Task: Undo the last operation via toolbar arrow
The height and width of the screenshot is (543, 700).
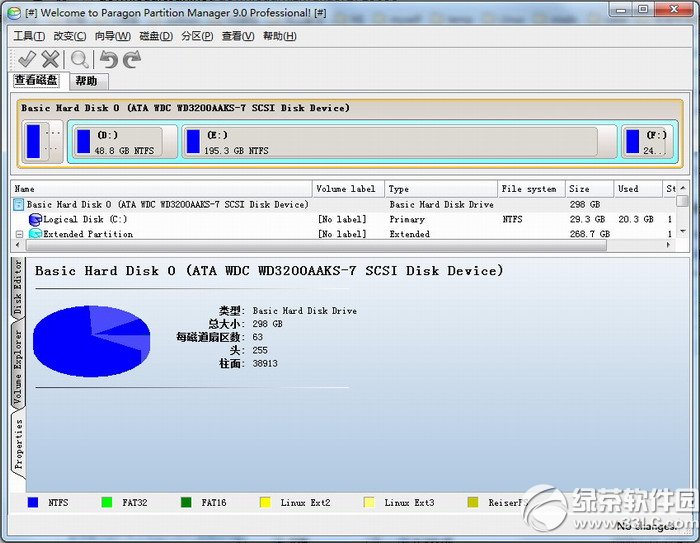Action: pos(108,59)
